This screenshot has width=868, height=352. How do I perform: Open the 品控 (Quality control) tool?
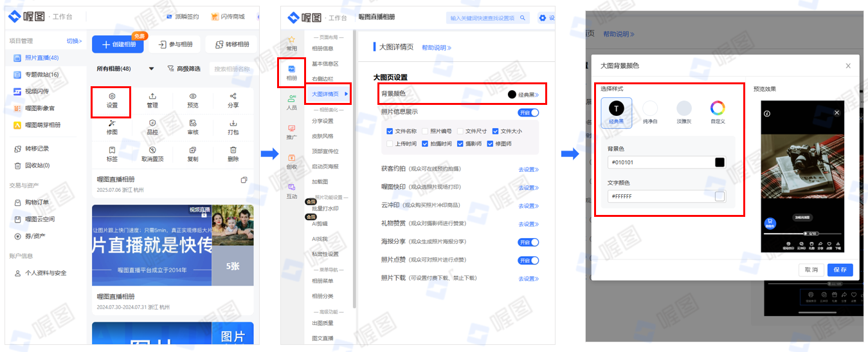[x=152, y=123]
